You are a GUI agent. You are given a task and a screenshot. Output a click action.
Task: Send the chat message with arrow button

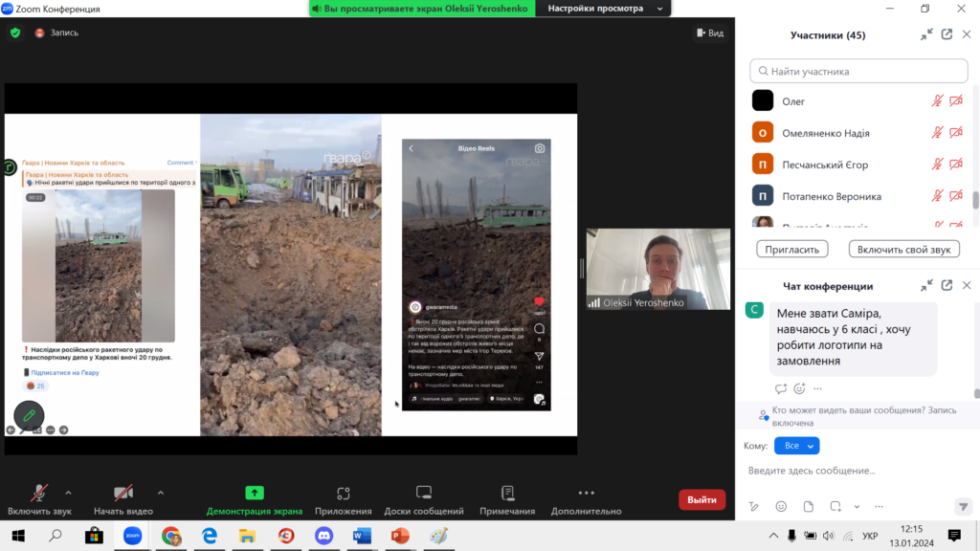(x=963, y=507)
